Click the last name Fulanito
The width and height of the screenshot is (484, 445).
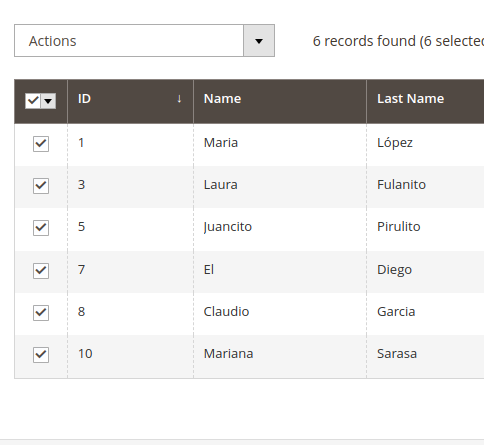[x=402, y=185]
